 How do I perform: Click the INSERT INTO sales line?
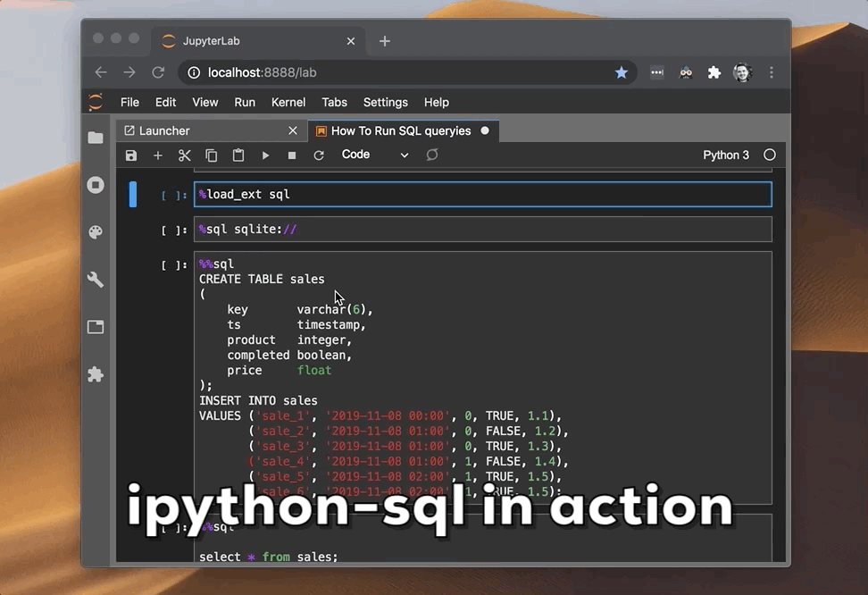pos(258,400)
